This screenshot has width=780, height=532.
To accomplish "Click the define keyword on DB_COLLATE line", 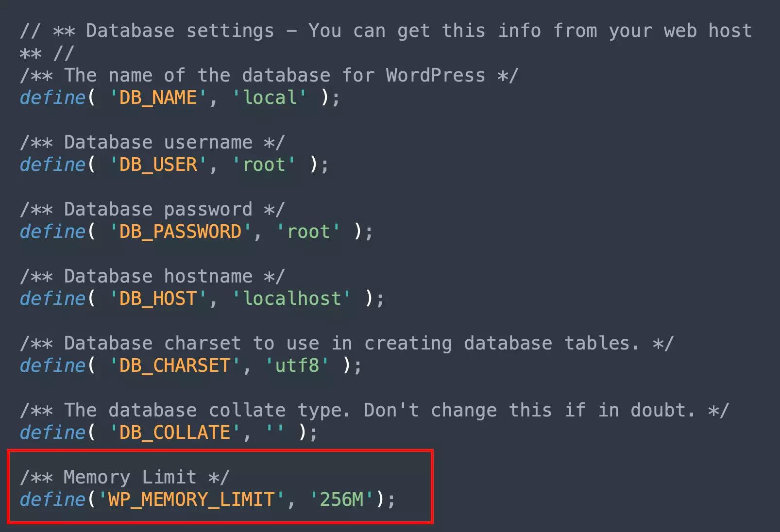I will [x=52, y=432].
